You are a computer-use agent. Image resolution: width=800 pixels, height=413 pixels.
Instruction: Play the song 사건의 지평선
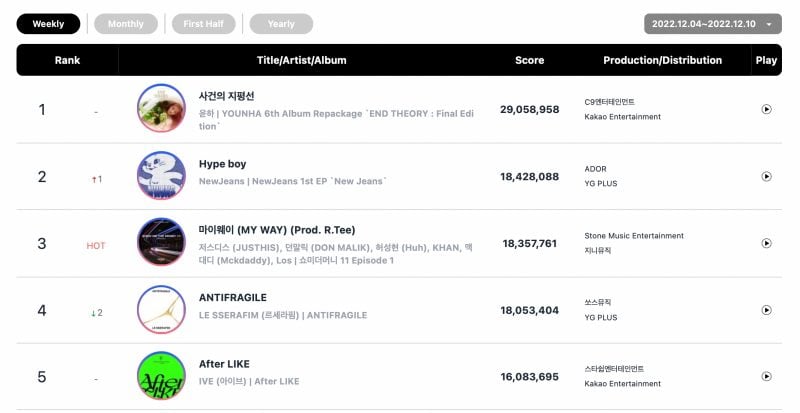point(766,109)
